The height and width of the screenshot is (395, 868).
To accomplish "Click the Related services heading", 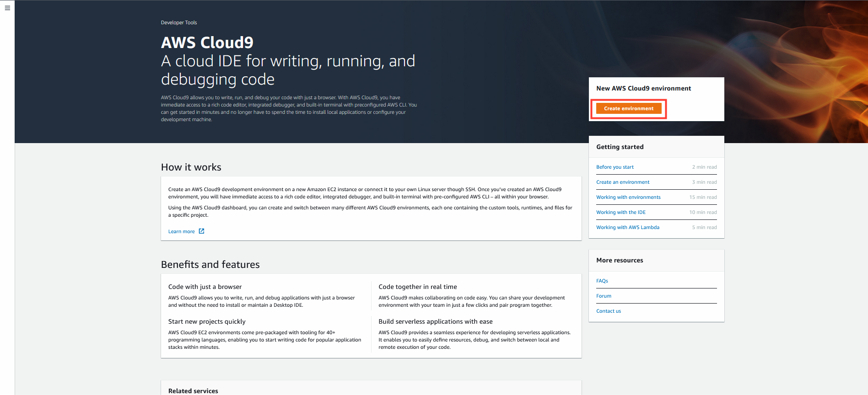I will pos(193,391).
